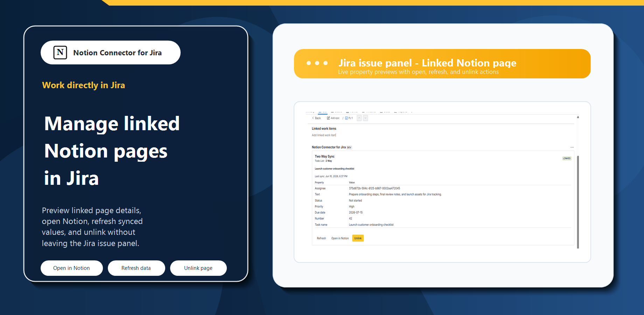Screen dimensions: 644x315
Task: Click the 'Not started' status value
Action: 355,201
